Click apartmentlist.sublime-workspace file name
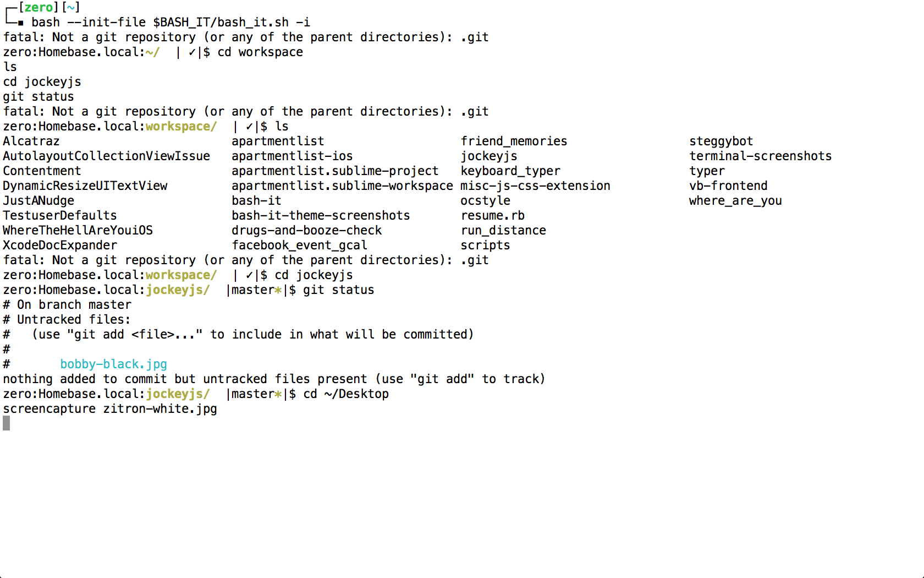This screenshot has height=578, width=924. pos(342,186)
